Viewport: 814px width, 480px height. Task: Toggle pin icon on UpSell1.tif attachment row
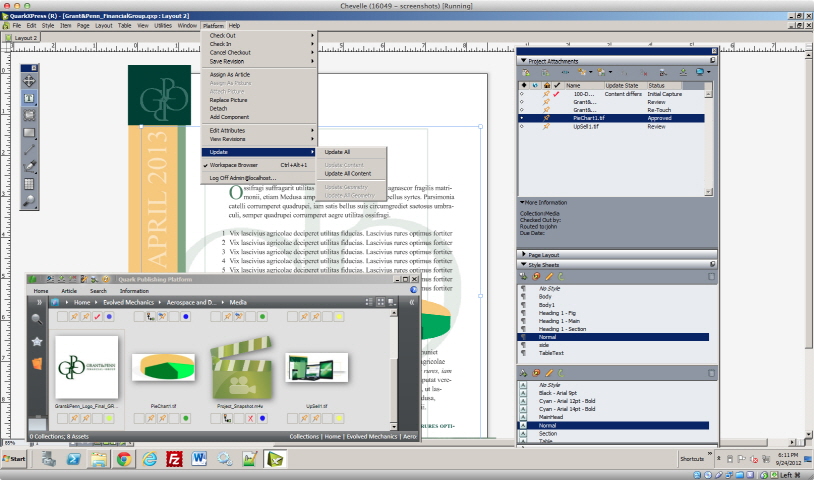point(546,127)
